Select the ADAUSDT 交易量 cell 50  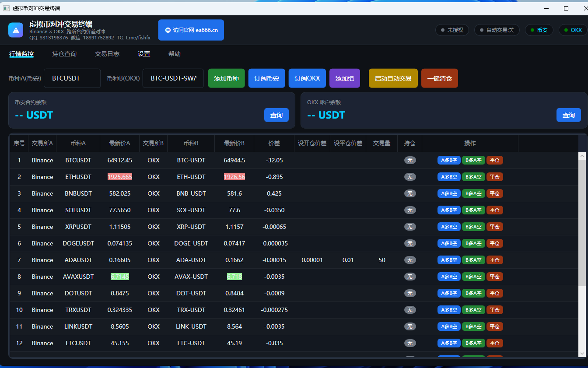pyautogui.click(x=382, y=260)
